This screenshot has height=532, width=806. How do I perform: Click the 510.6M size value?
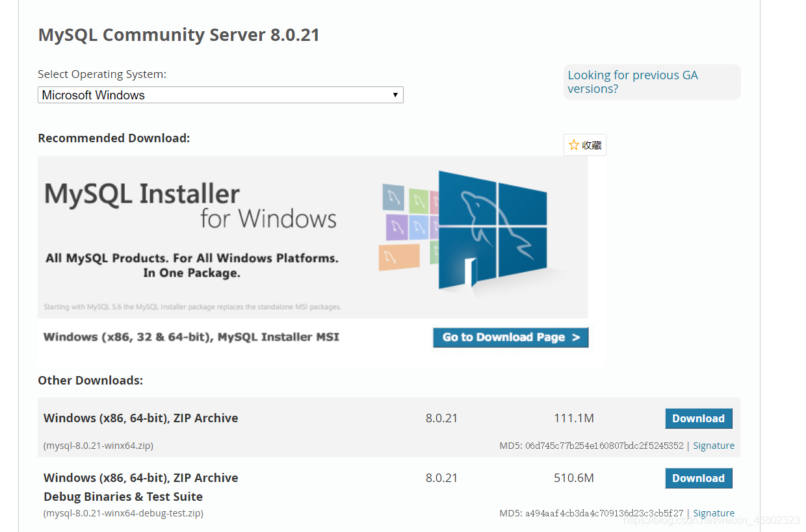(574, 478)
